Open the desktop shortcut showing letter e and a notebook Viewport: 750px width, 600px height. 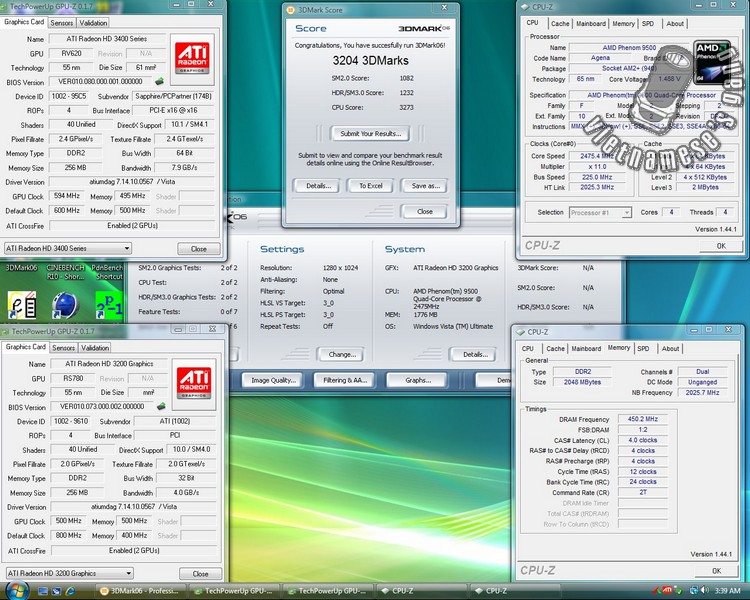[x=22, y=305]
